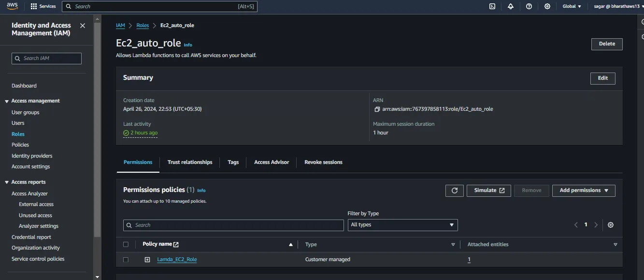Open the Filter by Type dropdown
This screenshot has width=644, height=280.
(402, 225)
